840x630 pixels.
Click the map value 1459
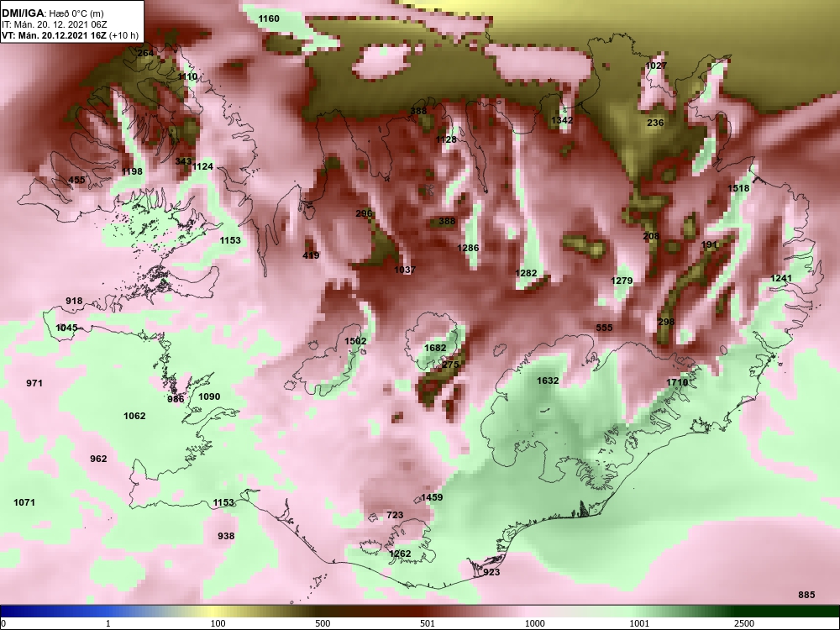[432, 497]
